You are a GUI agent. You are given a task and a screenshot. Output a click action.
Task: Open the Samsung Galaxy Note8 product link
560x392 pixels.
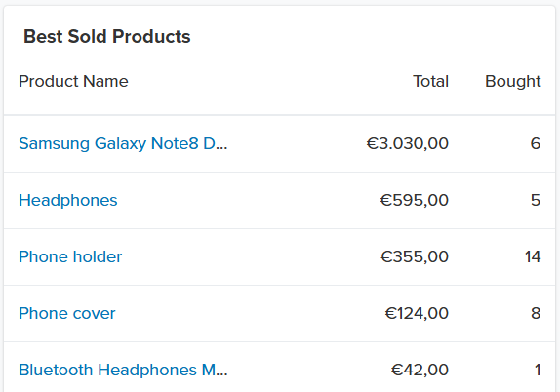pos(123,144)
